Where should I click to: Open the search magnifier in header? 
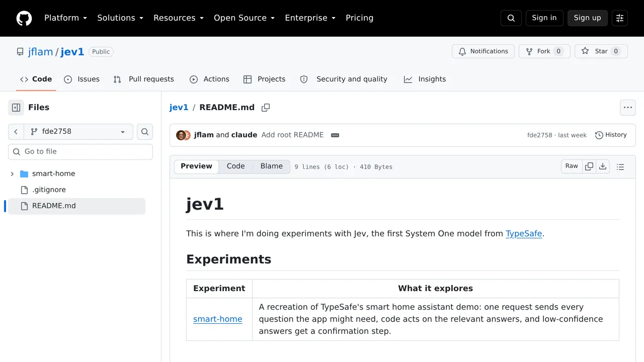(x=511, y=18)
